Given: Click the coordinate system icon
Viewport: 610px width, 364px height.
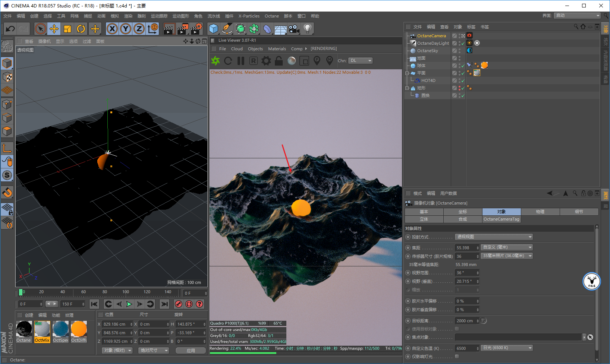Looking at the screenshot, I should click(x=152, y=29).
